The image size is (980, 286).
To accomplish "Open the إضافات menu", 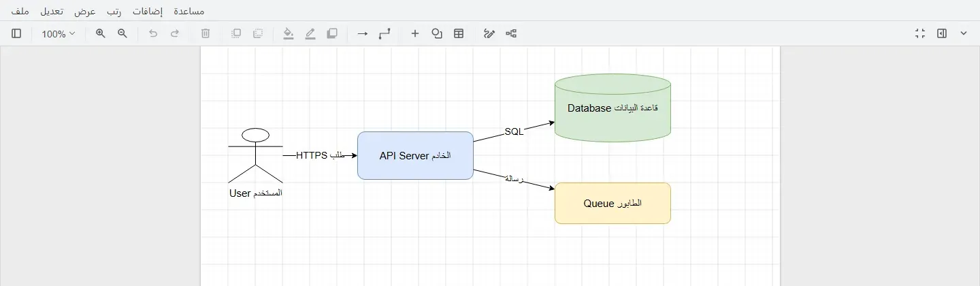I will tap(148, 12).
